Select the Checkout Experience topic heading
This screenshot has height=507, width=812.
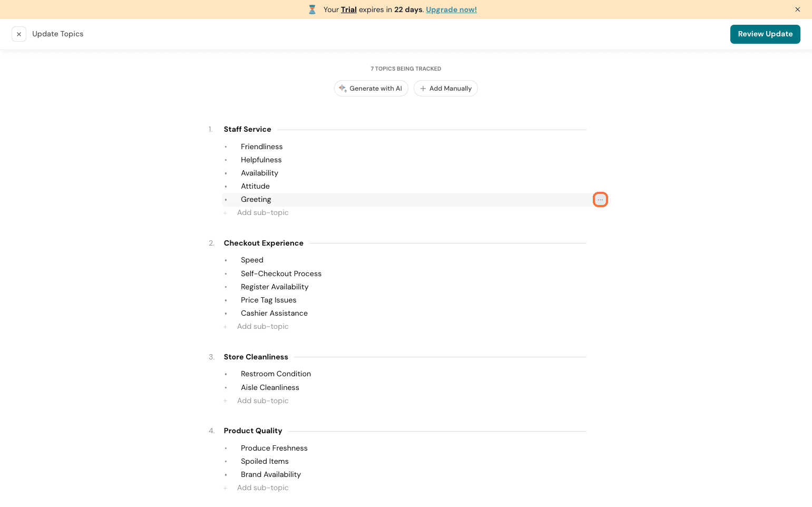263,243
